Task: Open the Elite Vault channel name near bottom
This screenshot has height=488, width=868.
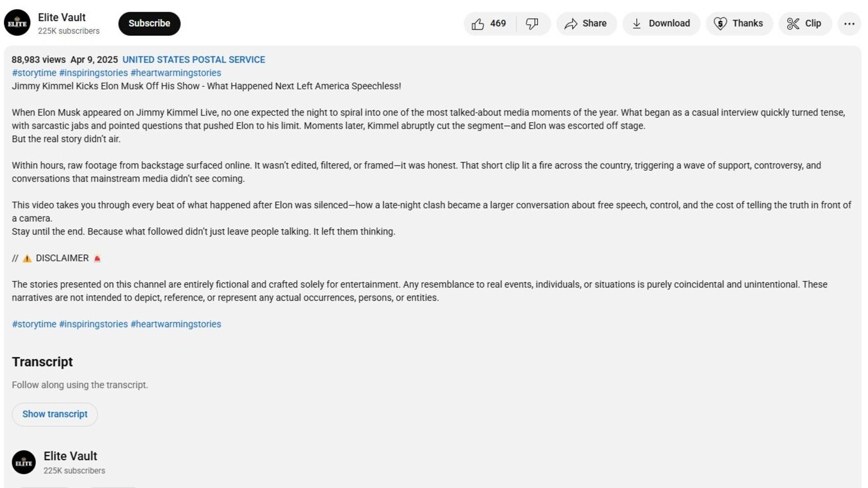Action: pyautogui.click(x=70, y=456)
